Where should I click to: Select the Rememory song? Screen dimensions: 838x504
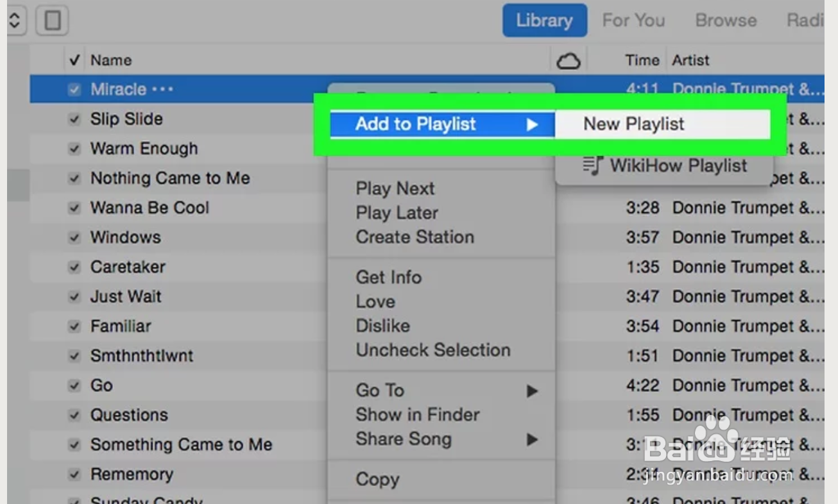pyautogui.click(x=132, y=475)
